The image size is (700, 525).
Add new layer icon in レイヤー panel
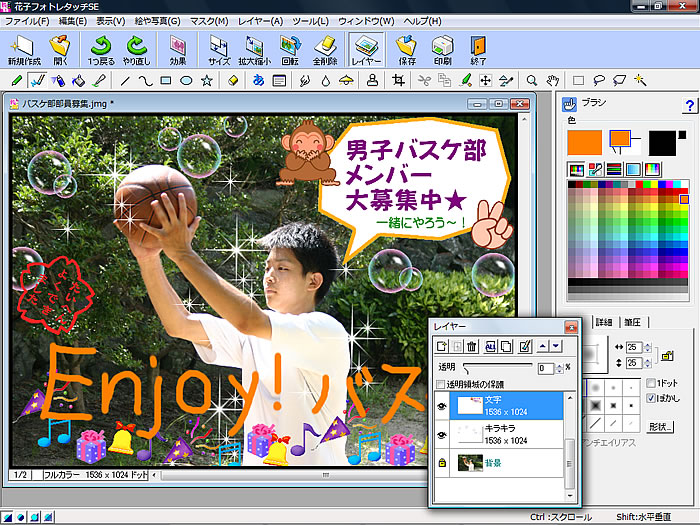442,346
